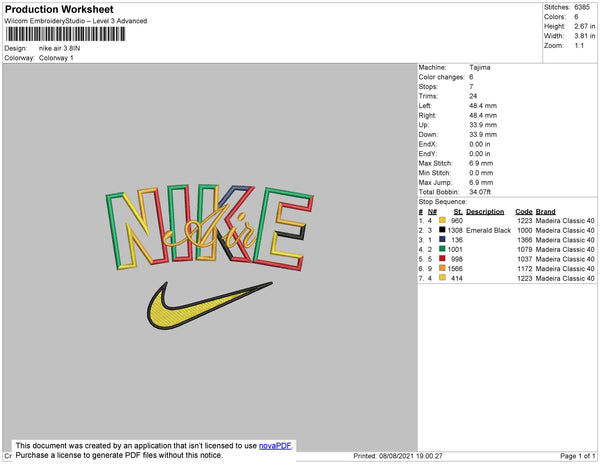Image resolution: width=600 pixels, height=464 pixels.
Task: Click the 'N#' column header
Action: (432, 212)
